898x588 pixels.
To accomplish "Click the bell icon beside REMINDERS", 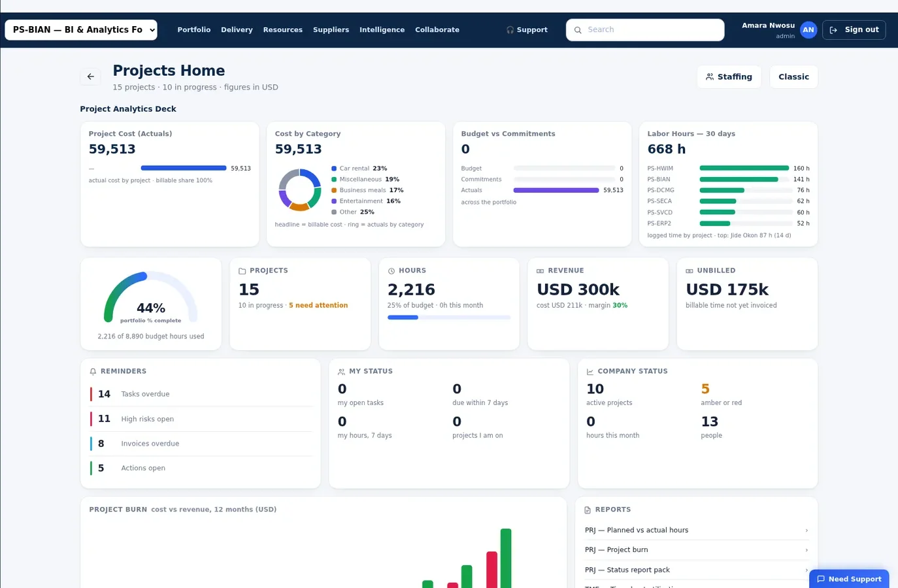I will point(93,371).
